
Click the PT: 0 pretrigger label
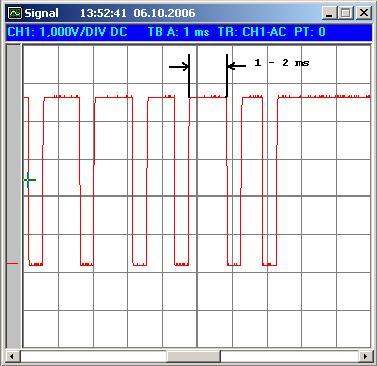click(x=310, y=32)
